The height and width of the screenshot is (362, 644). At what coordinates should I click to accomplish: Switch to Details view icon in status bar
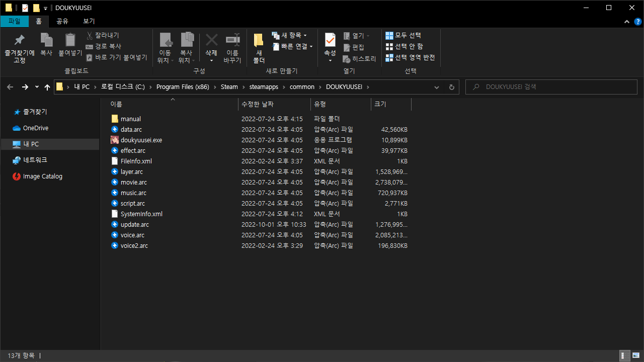point(624,356)
